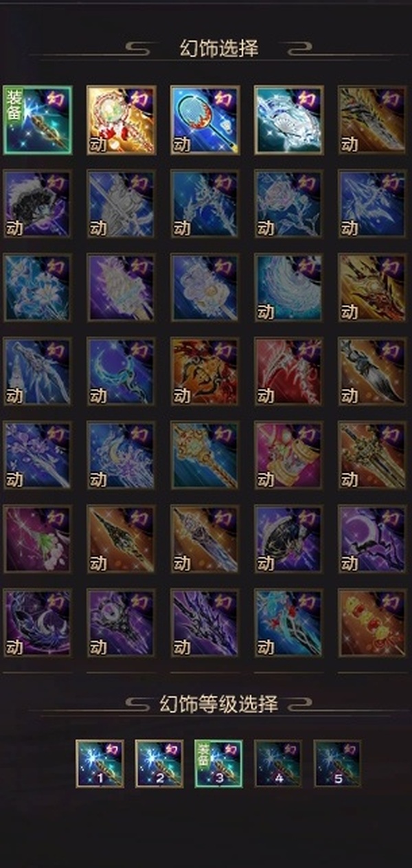This screenshot has width=412, height=868.
Task: Choose the black spear on orange background
Action: (x=122, y=539)
